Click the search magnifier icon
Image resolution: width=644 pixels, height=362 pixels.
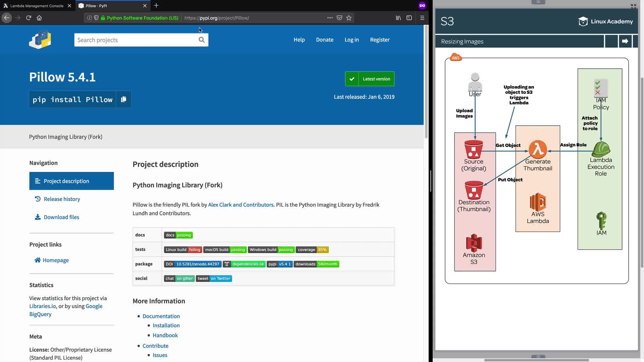click(202, 40)
